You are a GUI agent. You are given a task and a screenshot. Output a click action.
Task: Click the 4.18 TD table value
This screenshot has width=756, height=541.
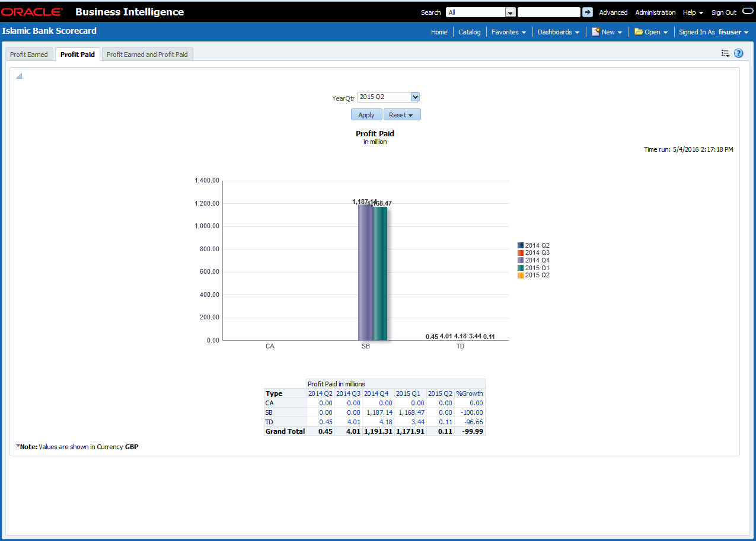[x=386, y=422]
